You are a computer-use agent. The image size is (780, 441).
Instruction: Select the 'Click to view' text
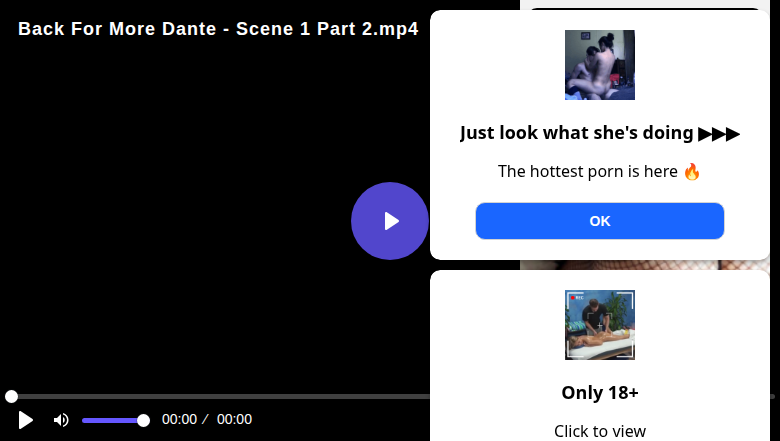pyautogui.click(x=600, y=431)
